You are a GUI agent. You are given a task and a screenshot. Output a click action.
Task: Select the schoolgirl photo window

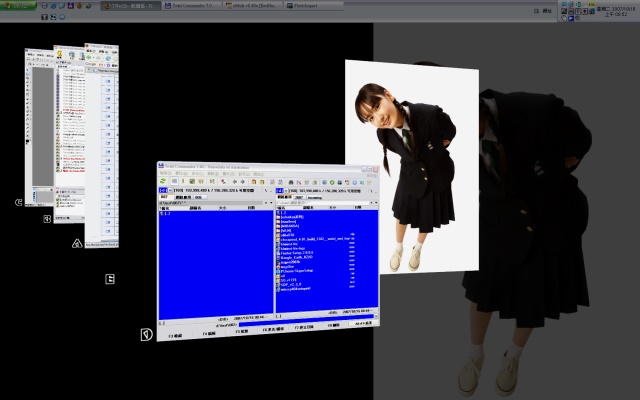[x=412, y=167]
